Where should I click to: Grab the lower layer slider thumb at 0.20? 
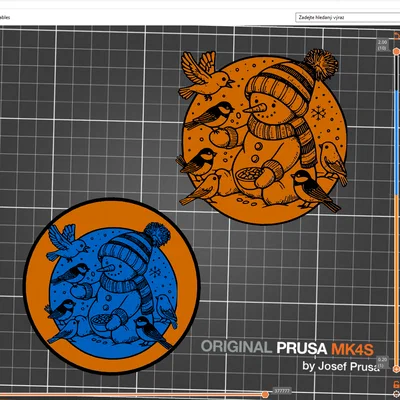tap(396, 369)
